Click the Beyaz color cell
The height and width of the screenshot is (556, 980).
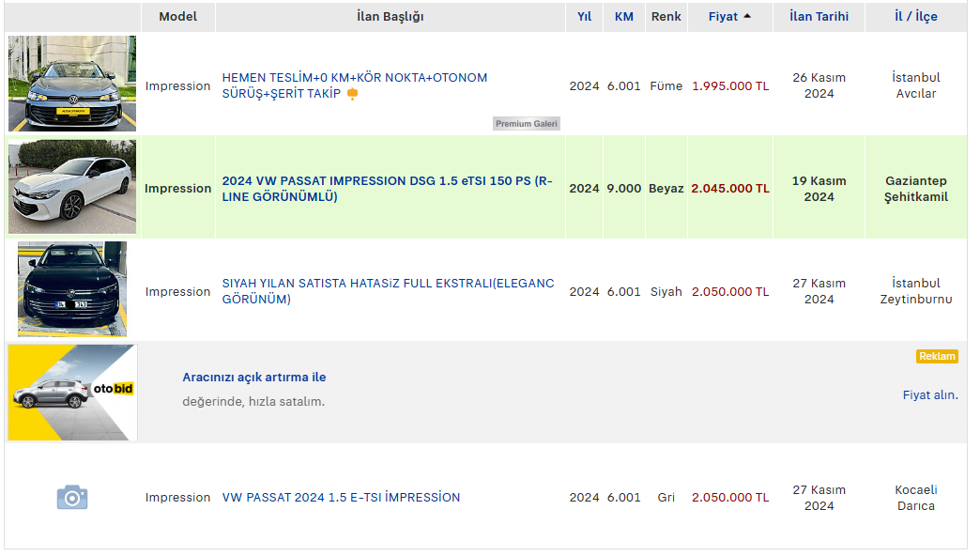[666, 189]
